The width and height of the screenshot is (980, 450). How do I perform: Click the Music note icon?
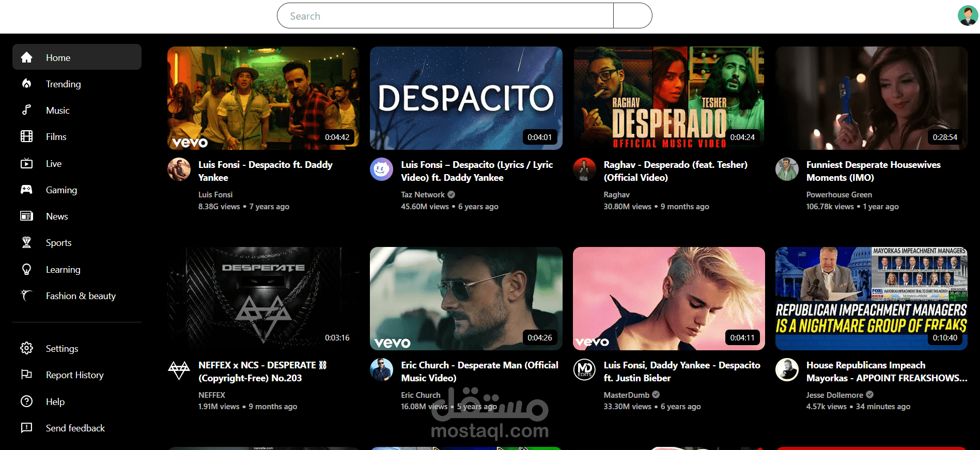26,110
